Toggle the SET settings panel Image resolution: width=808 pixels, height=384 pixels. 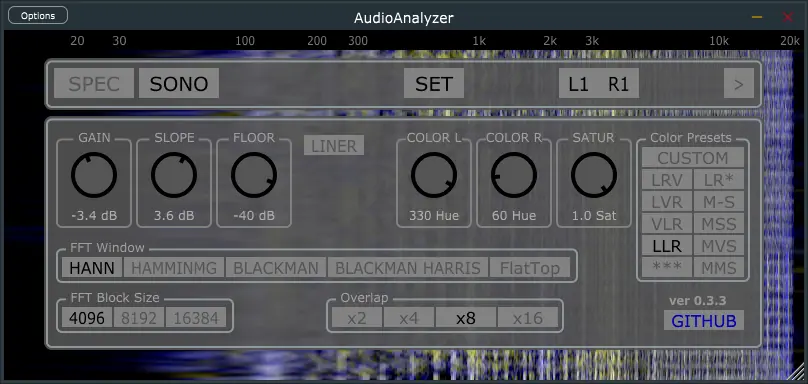click(x=434, y=84)
